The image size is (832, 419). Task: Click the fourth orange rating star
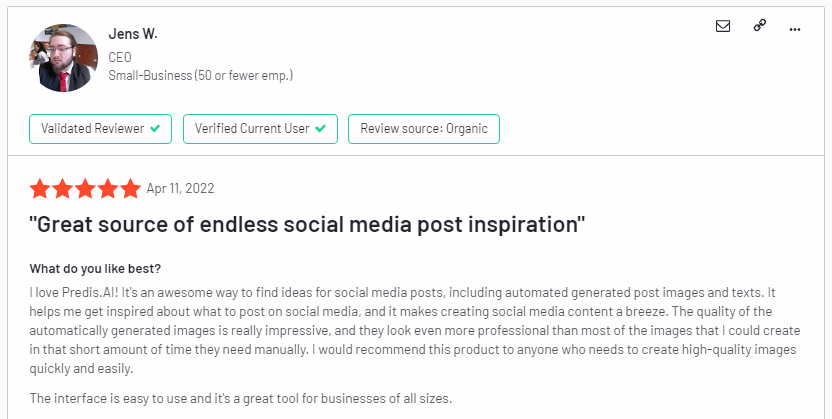[108, 188]
